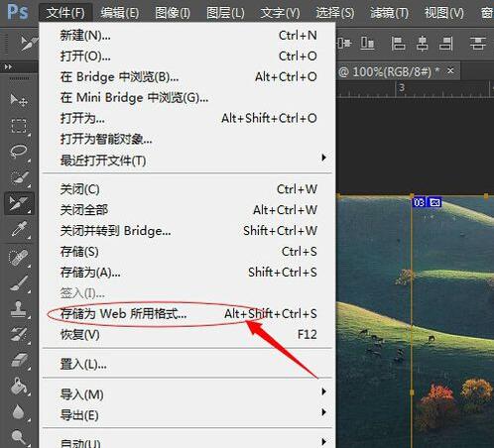
Task: Click the Photoshop Ps logo
Action: (x=18, y=12)
